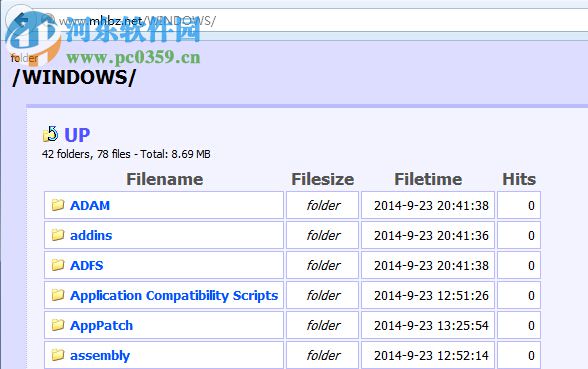Open the ADAM folder link

[90, 206]
